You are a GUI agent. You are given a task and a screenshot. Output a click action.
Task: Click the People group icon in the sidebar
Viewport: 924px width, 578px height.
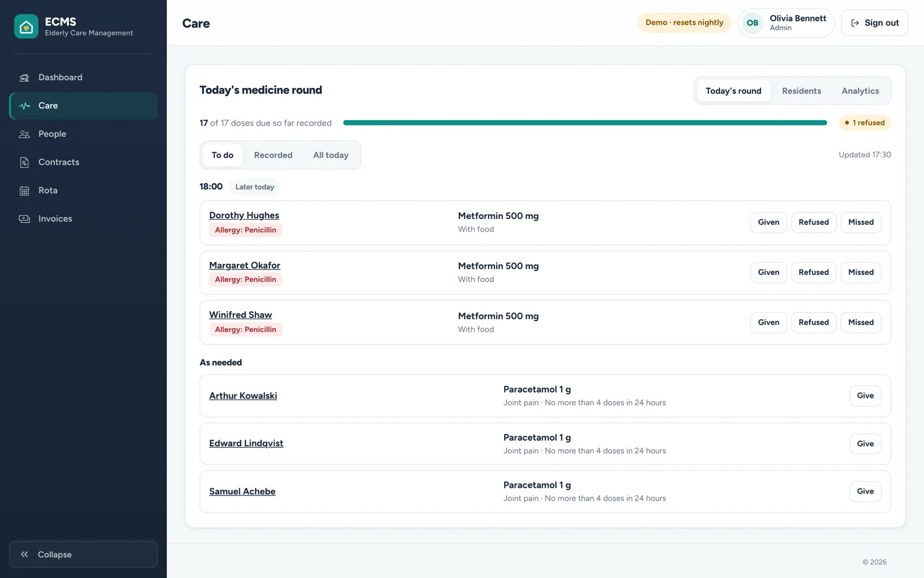point(24,134)
